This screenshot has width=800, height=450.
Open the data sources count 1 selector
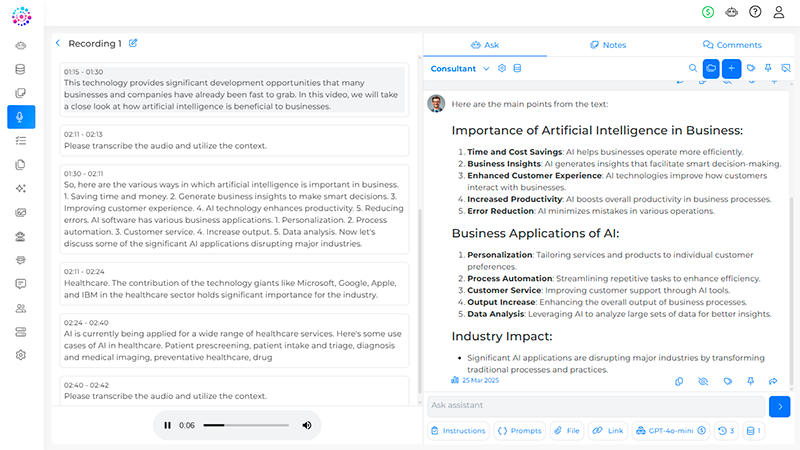754,431
